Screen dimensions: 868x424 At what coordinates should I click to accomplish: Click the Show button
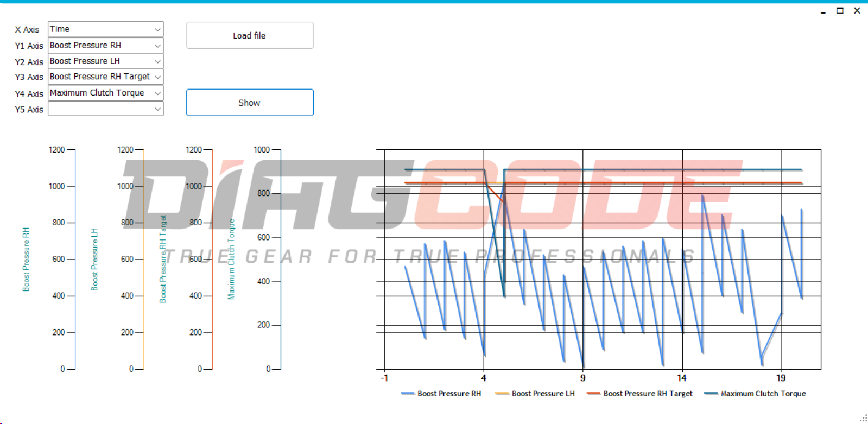click(x=250, y=103)
